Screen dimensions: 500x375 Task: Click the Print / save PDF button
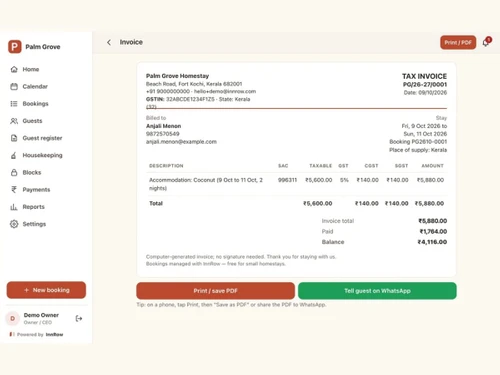tap(215, 291)
